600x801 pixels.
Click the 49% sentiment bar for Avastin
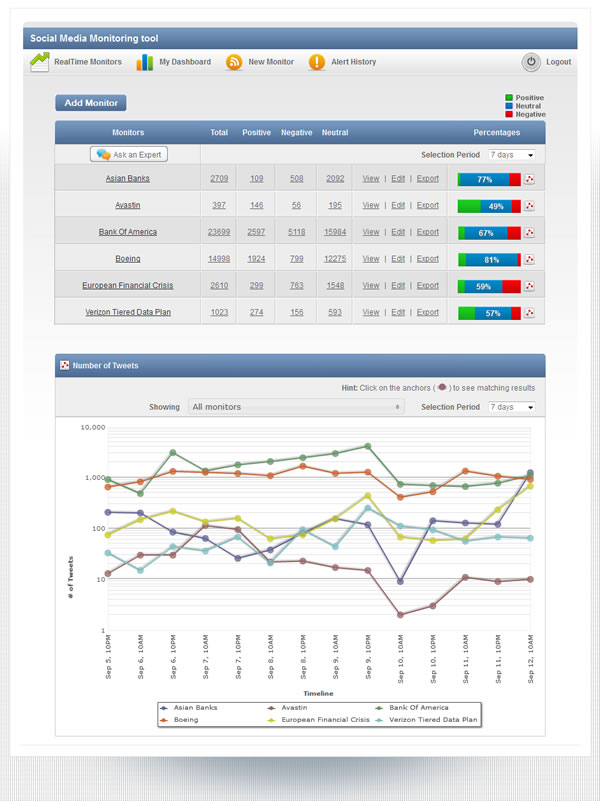point(489,206)
